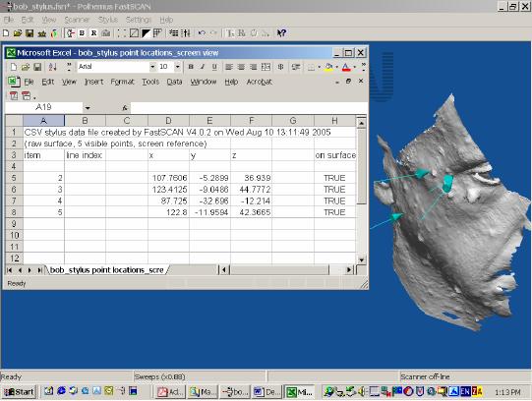This screenshot has width=532, height=401.
Task: Toggle Italic formatting in Excel
Action: point(203,67)
